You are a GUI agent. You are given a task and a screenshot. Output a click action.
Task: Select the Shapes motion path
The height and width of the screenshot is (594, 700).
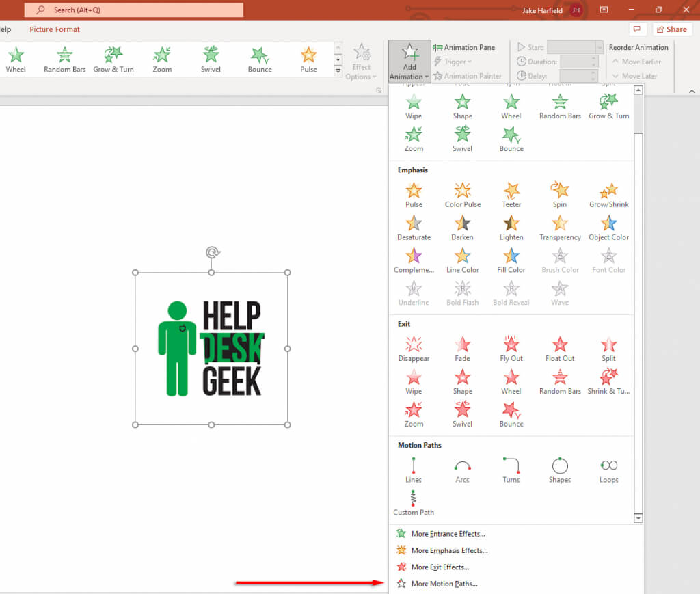tap(560, 470)
